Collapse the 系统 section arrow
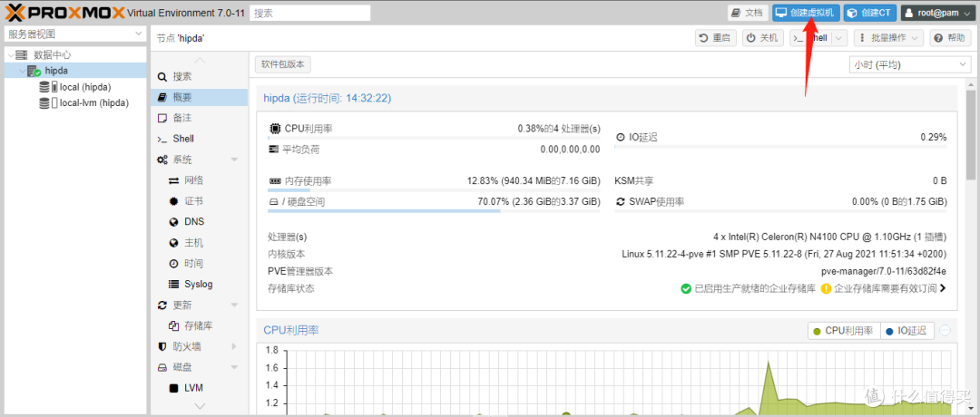The image size is (980, 417). pyautogui.click(x=234, y=160)
